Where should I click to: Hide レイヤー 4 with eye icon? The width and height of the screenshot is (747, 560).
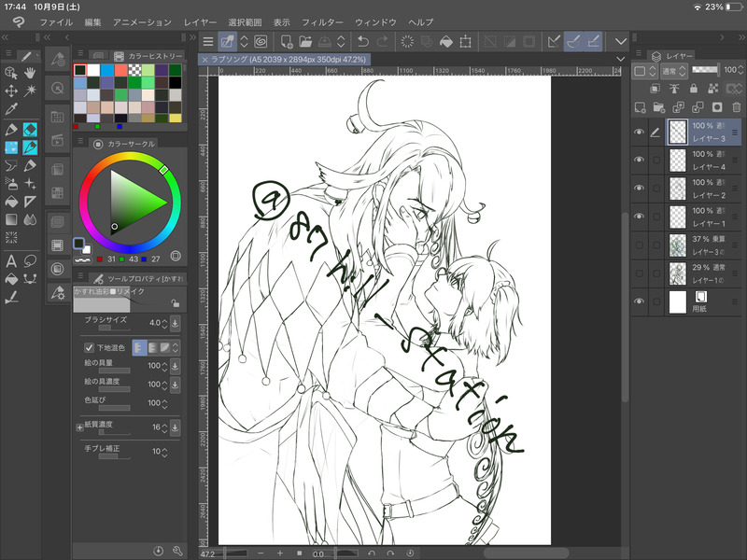click(640, 160)
